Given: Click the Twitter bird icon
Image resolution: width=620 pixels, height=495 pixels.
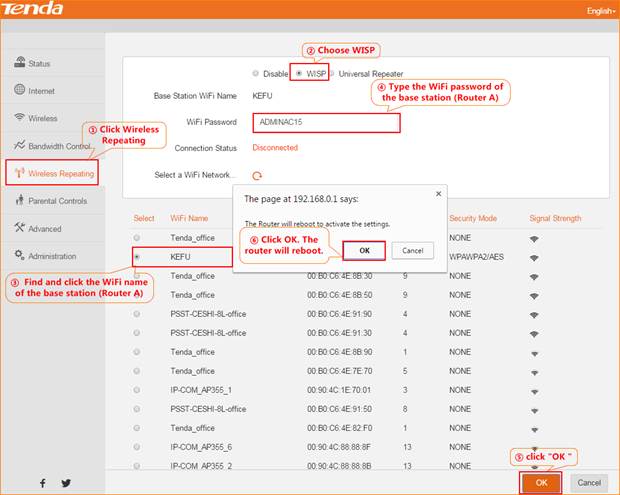Looking at the screenshot, I should [66, 483].
